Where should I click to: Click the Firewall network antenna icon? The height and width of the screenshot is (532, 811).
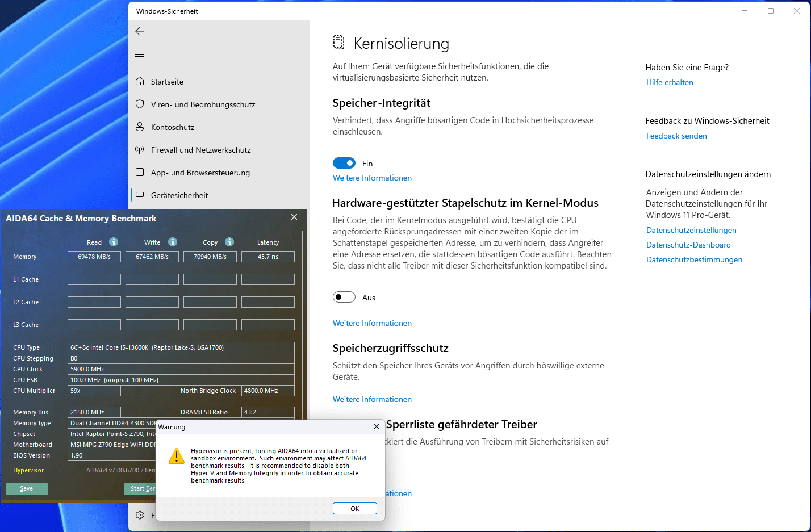point(140,149)
